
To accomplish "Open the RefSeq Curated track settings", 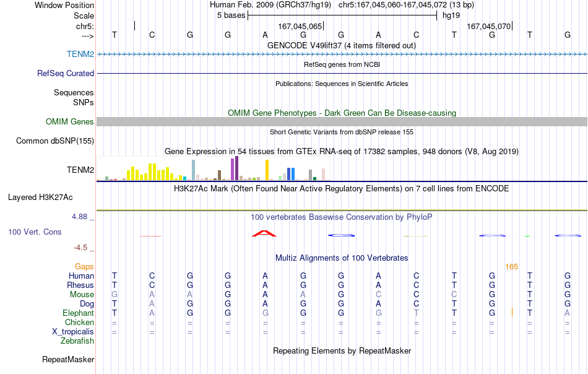I will (x=66, y=74).
